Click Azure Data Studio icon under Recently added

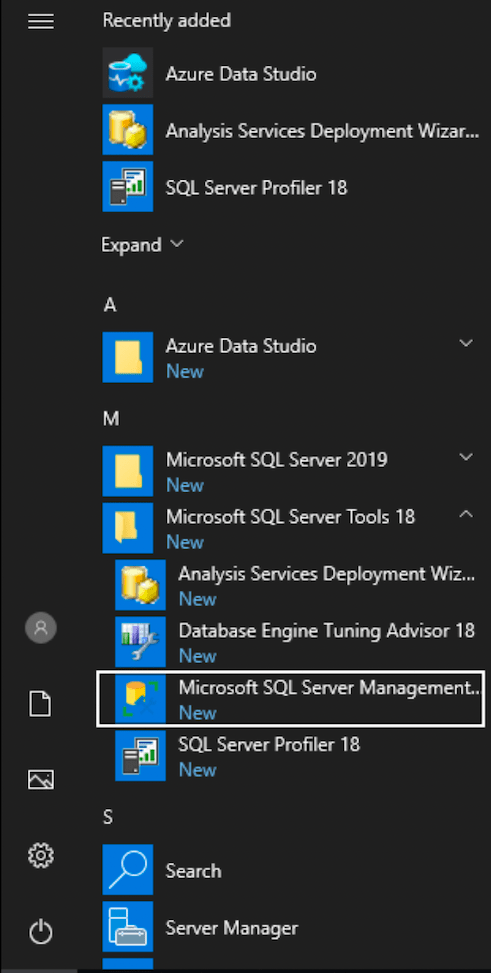[x=128, y=73]
